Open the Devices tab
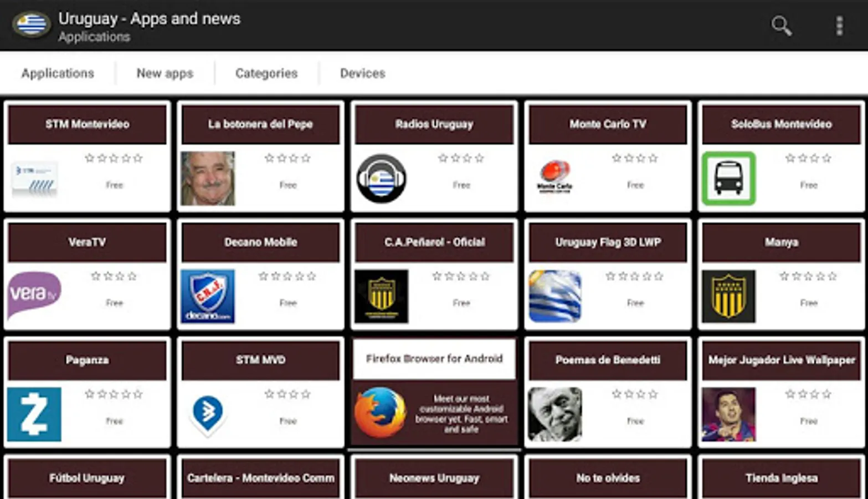The width and height of the screenshot is (868, 499). point(362,73)
